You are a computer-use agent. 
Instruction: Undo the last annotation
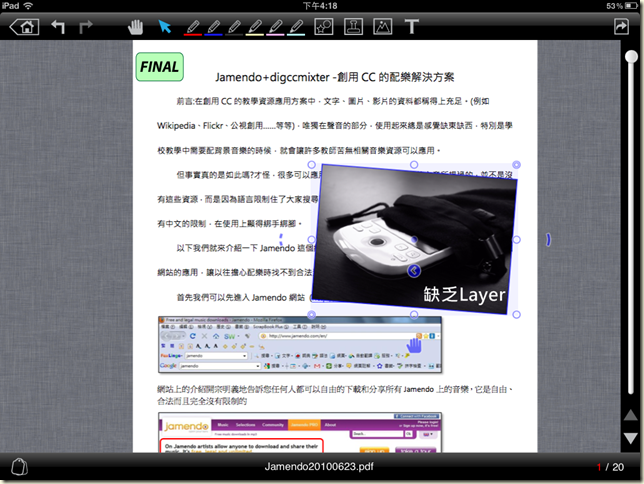coord(58,27)
